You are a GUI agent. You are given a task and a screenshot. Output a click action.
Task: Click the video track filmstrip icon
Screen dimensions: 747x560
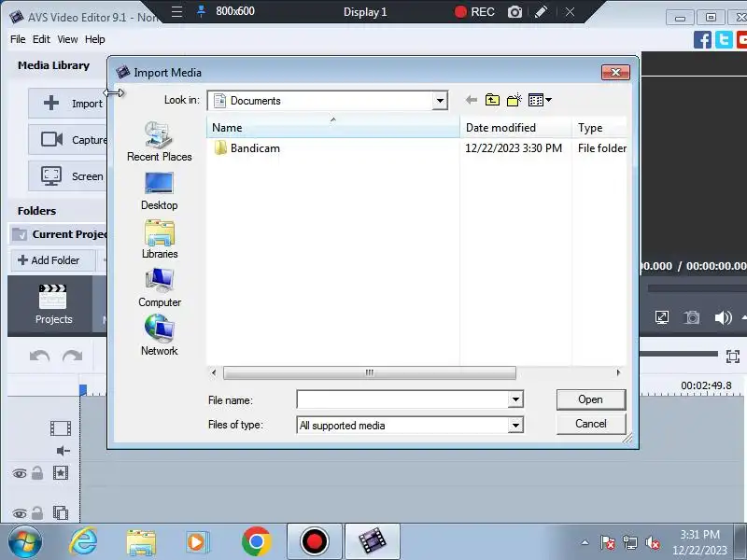(61, 428)
